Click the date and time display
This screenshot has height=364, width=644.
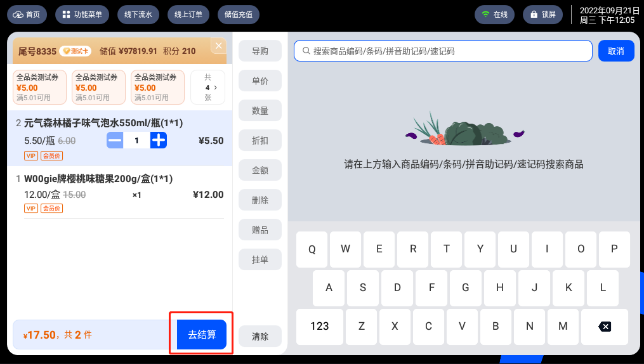point(609,15)
